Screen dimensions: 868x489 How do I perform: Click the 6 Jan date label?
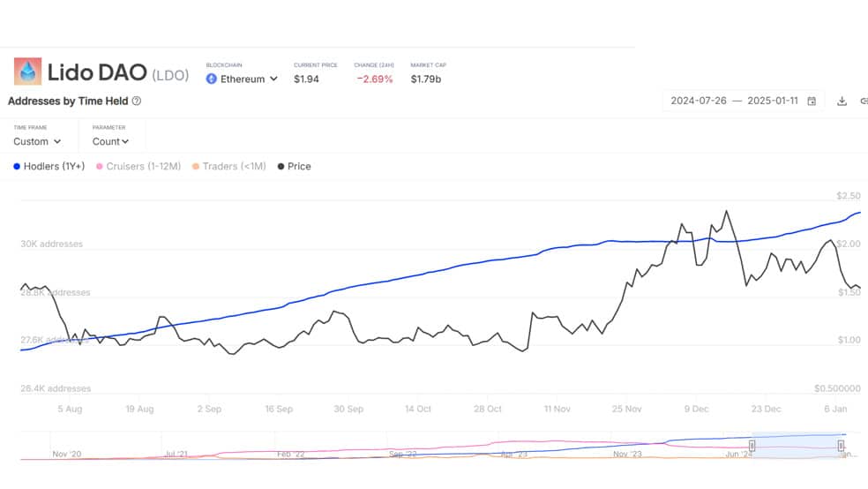835,410
